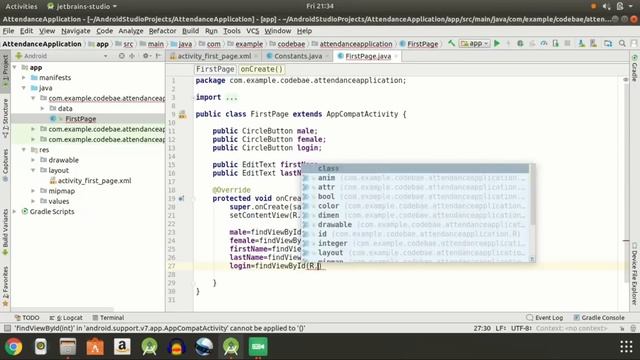Open the Terminal tool window
640x360 pixels.
click(108, 318)
